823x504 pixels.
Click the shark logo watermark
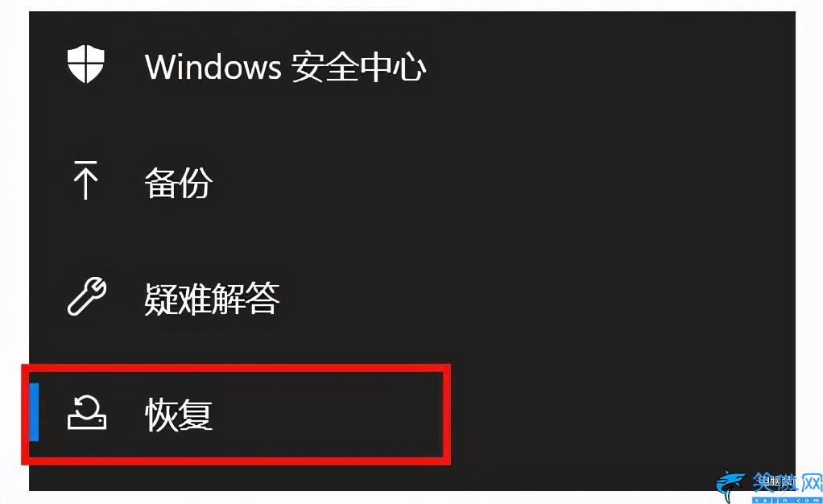[732, 485]
